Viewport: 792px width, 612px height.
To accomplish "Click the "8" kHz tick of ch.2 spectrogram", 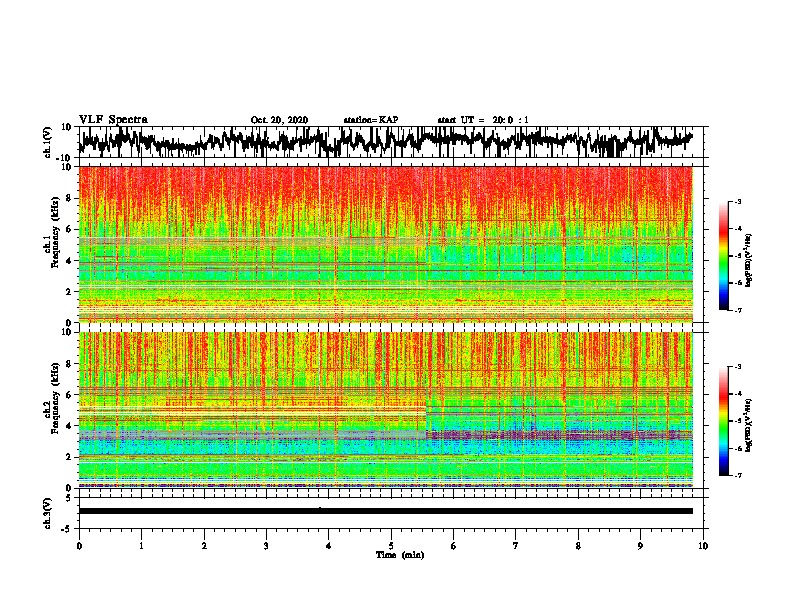I will 69,364.
